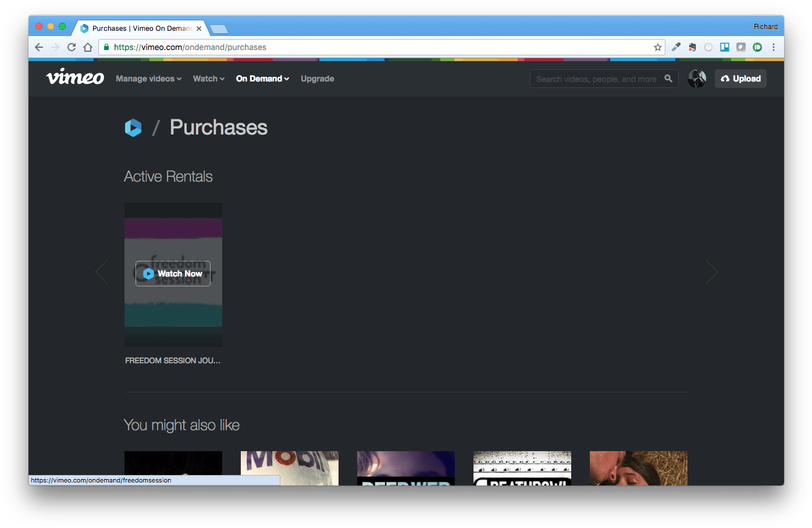Click the search magnifier icon
Image resolution: width=812 pixels, height=528 pixels.
(x=668, y=79)
